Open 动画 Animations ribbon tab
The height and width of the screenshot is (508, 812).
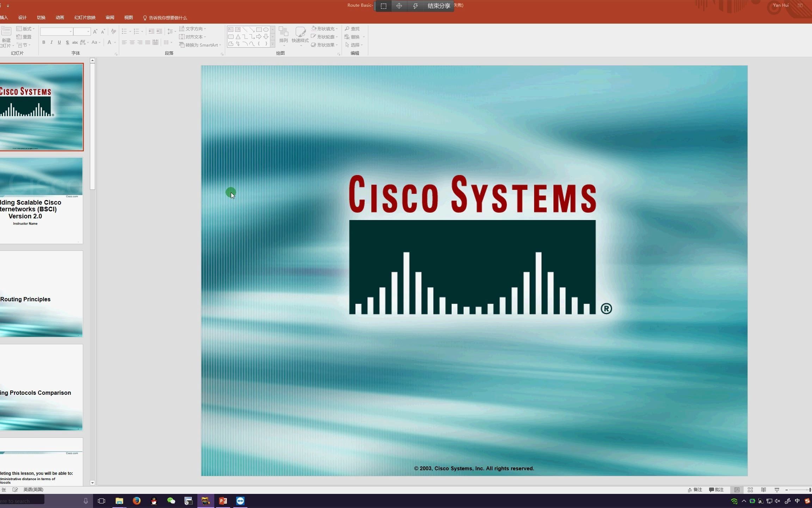pyautogui.click(x=60, y=18)
